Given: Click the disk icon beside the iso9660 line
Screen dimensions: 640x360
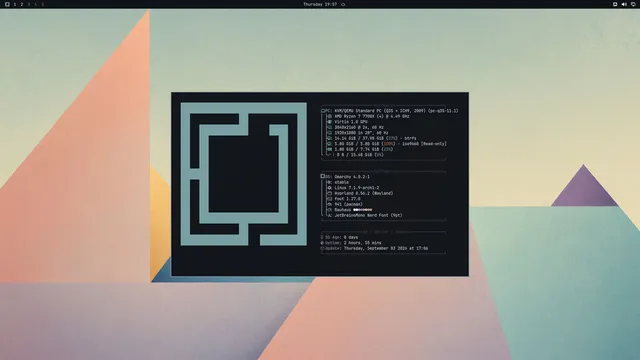Looking at the screenshot, I should pyautogui.click(x=329, y=144).
